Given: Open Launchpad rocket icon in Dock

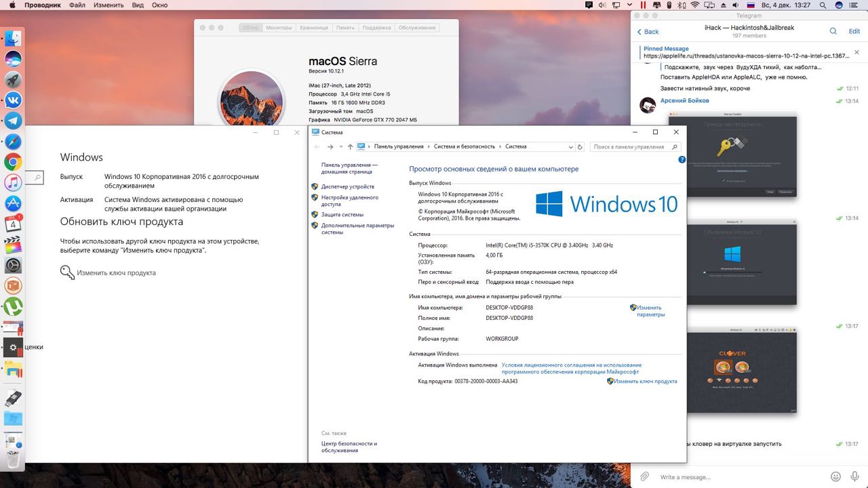Looking at the screenshot, I should [x=14, y=79].
